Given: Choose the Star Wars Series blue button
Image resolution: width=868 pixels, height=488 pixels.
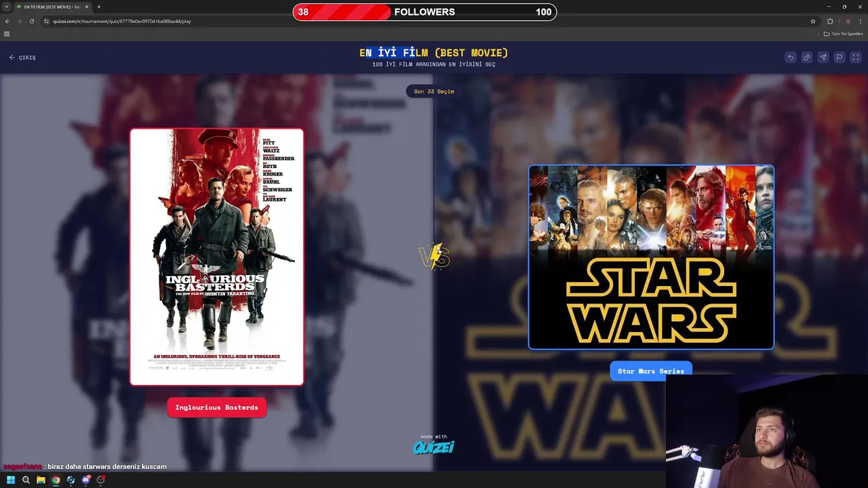Looking at the screenshot, I should [x=651, y=371].
